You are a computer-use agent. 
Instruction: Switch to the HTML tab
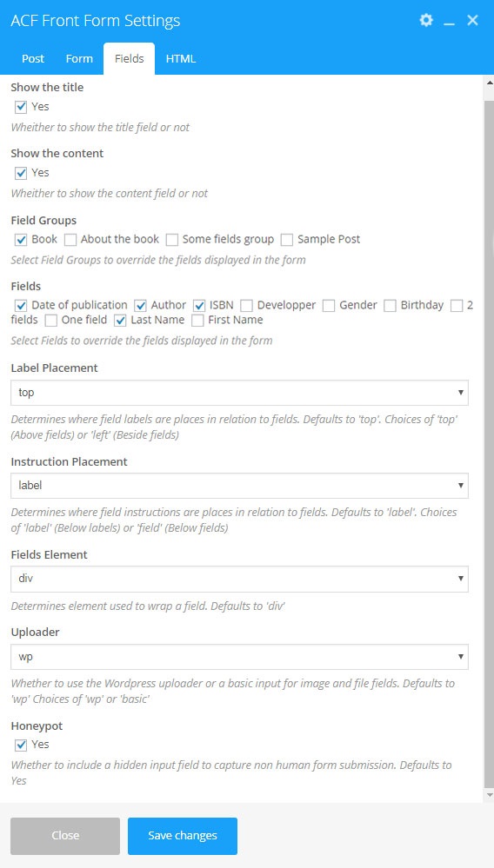pyautogui.click(x=181, y=59)
